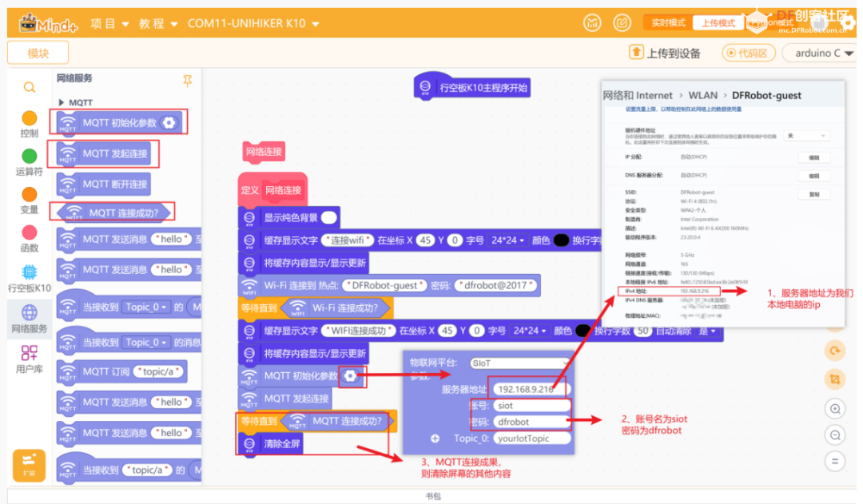Edit the DFRobot-guest hotspot name field
Image resolution: width=863 pixels, height=504 pixels.
point(384,286)
